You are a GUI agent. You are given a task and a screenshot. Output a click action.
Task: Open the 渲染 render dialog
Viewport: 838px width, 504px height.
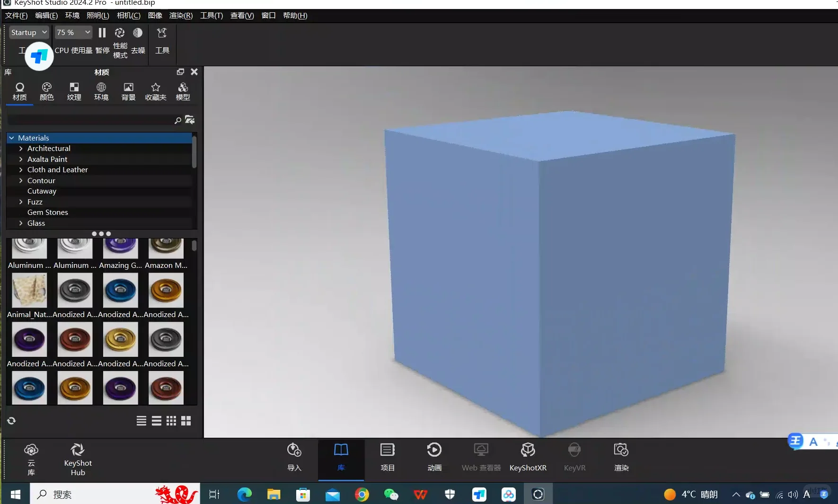tap(621, 457)
